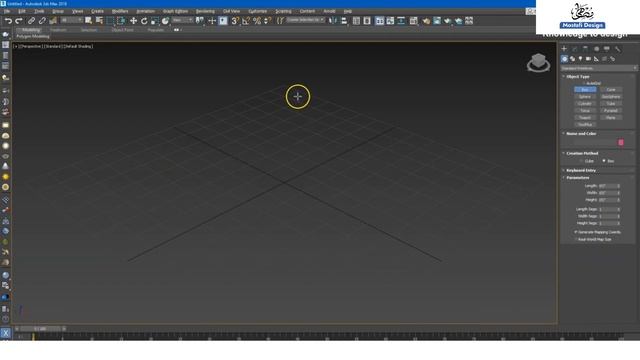The height and width of the screenshot is (360, 640).
Task: Click the rectangular selection region icon
Action: click(110, 21)
